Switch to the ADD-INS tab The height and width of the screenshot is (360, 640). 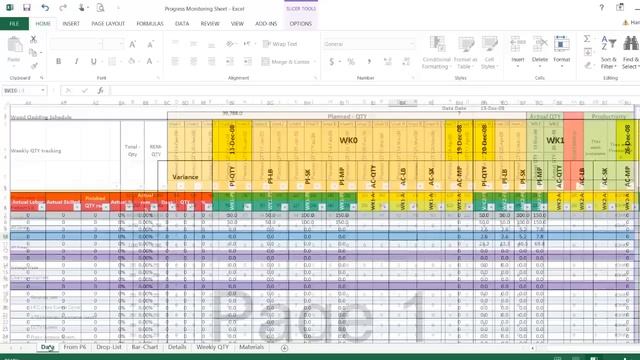(x=266, y=24)
